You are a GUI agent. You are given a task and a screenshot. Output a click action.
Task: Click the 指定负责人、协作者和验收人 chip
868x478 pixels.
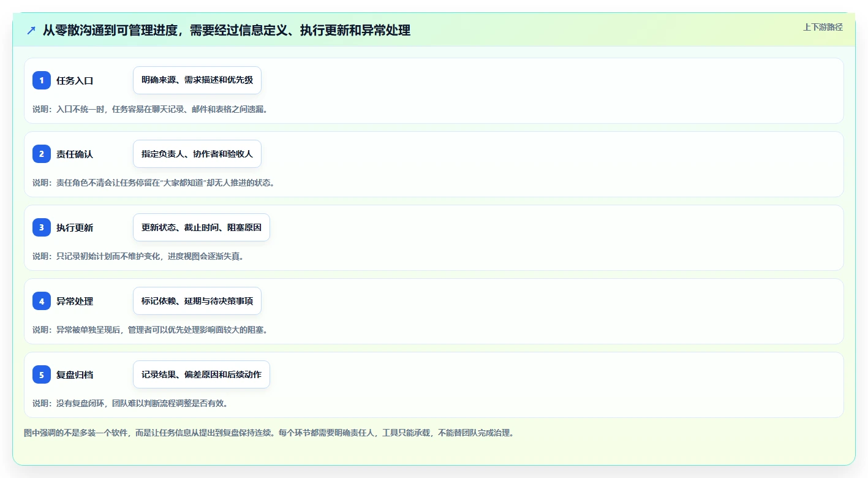[x=197, y=154]
